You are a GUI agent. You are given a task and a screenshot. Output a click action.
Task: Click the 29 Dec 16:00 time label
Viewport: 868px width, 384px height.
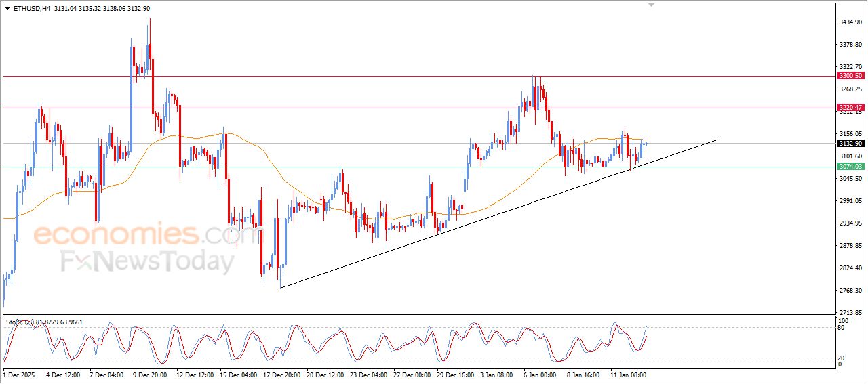[454, 374]
